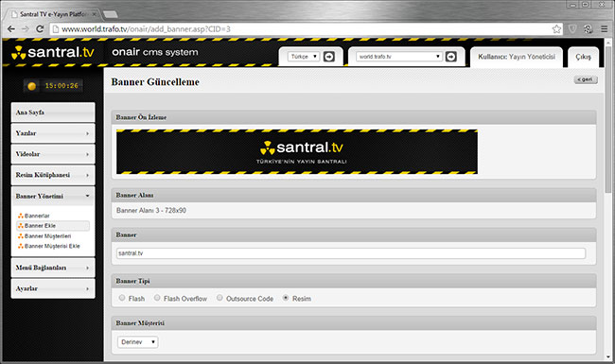
Task: Bookmark the page using the star icon
Action: click(556, 29)
